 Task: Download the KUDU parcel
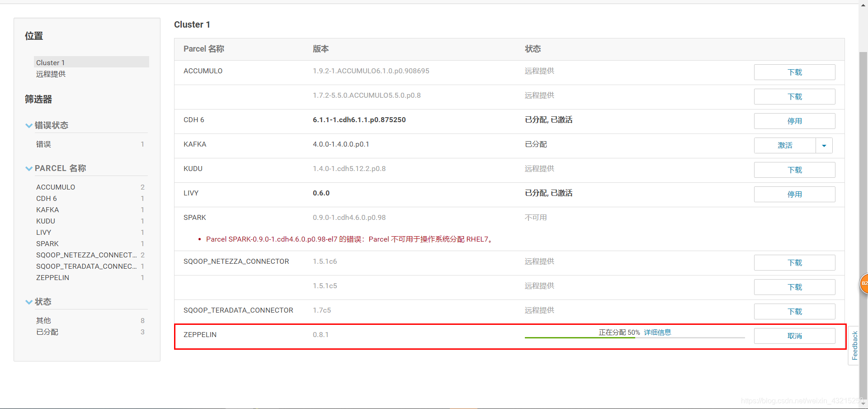click(794, 170)
